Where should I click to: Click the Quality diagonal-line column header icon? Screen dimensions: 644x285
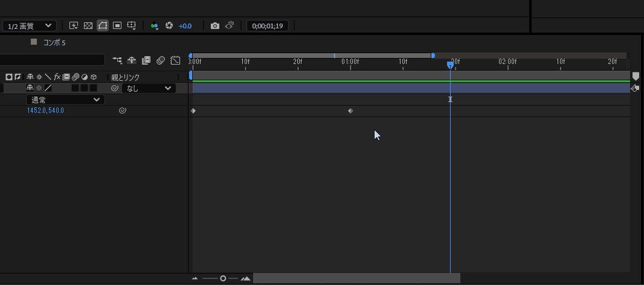tap(48, 77)
